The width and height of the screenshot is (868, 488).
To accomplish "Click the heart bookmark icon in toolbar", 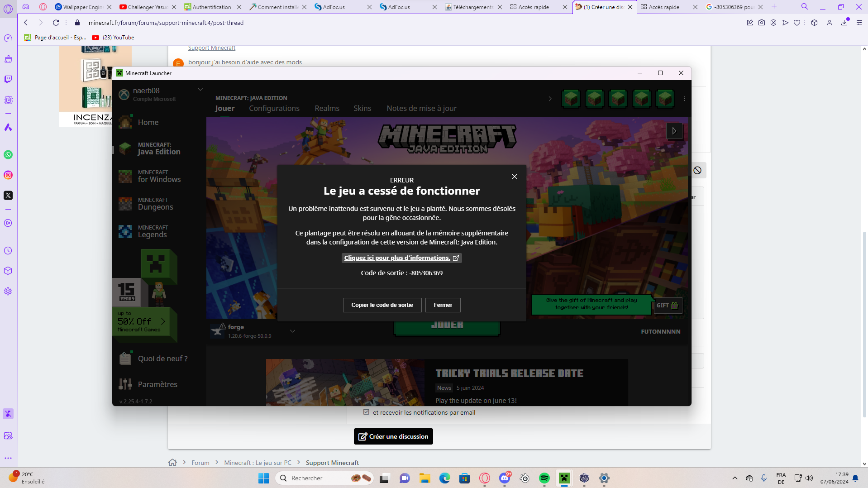I will click(797, 23).
